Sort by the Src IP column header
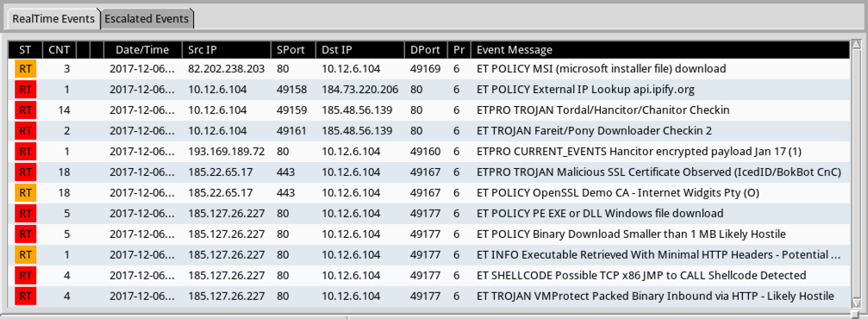The width and height of the screenshot is (868, 319). coord(227,50)
